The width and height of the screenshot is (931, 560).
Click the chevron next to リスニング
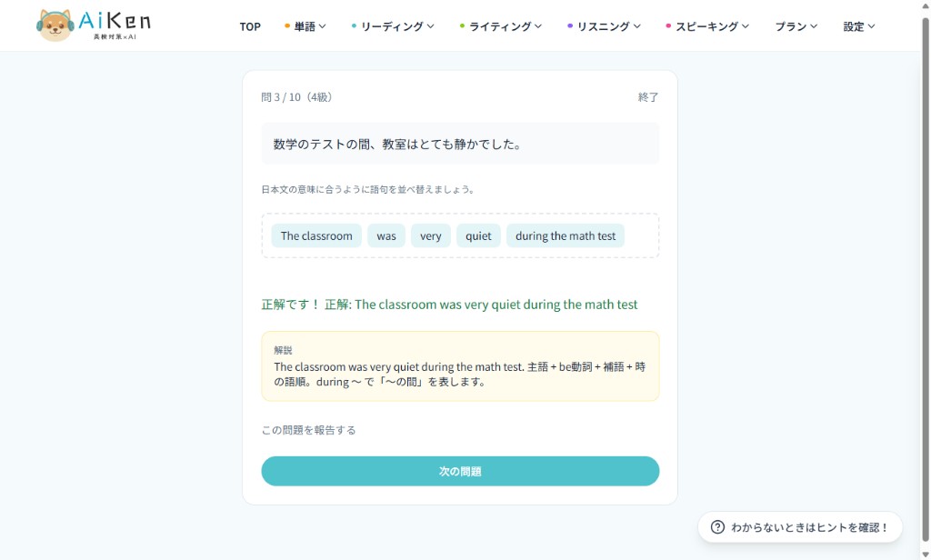pos(637,26)
